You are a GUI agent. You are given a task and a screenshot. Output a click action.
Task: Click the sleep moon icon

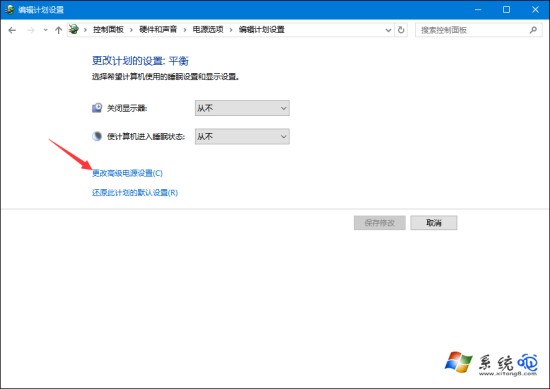coord(97,136)
